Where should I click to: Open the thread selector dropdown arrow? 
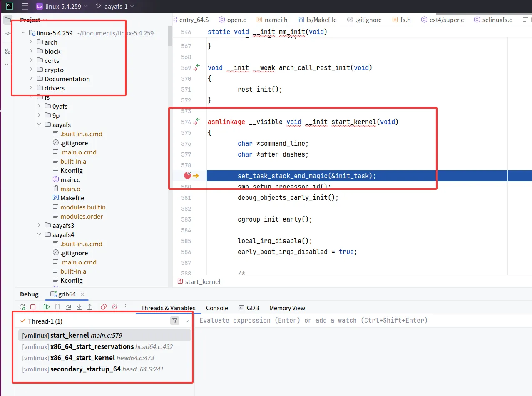pyautogui.click(x=187, y=321)
